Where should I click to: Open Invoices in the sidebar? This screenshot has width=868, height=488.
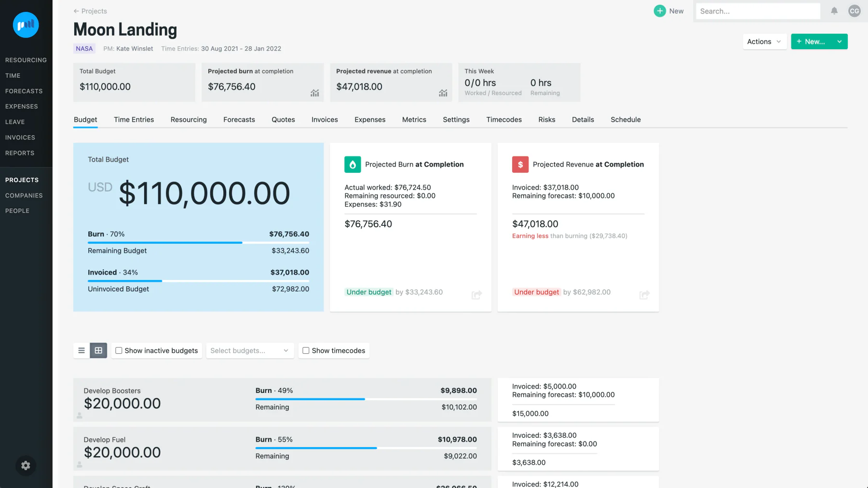pos(20,137)
